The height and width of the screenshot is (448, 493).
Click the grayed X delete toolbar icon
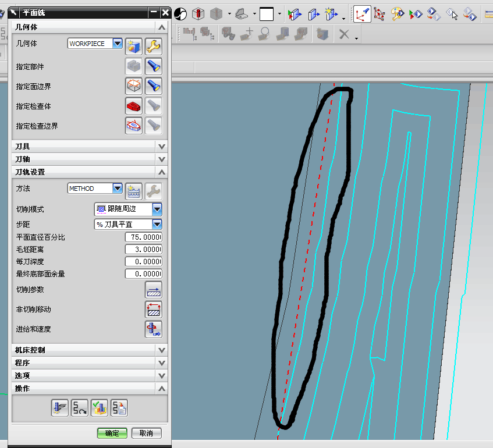[x=344, y=34]
